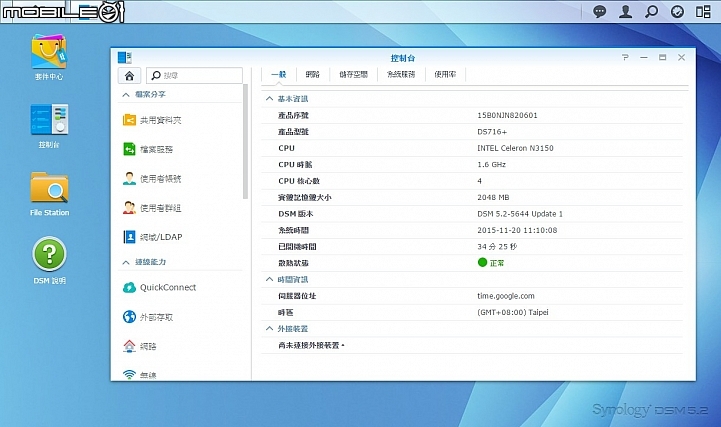Collapse the 連線能力 sidebar section
This screenshot has width=721, height=427.
(126, 262)
